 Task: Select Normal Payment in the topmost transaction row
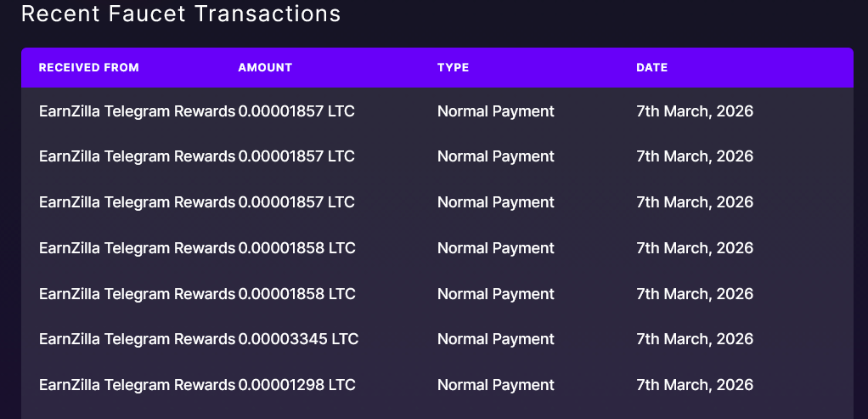[x=495, y=110]
